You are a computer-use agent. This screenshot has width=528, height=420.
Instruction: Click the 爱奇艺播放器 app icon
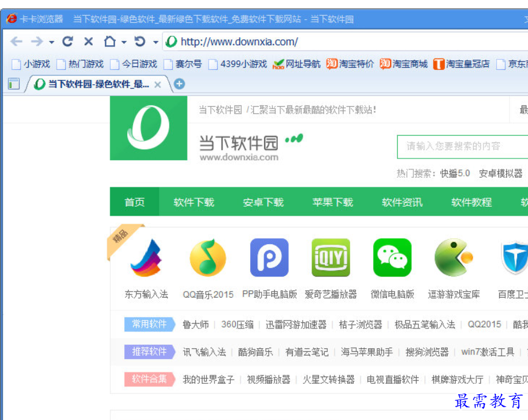tap(331, 257)
